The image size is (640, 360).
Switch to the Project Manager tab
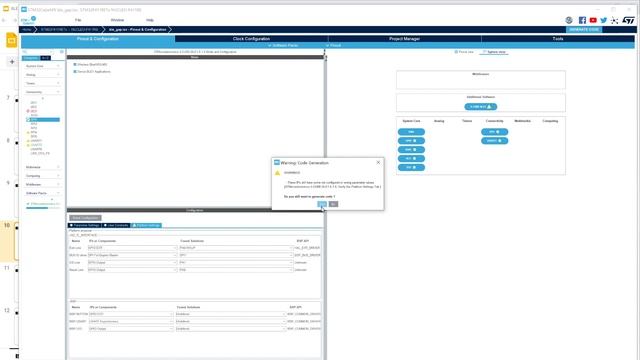pyautogui.click(x=404, y=39)
